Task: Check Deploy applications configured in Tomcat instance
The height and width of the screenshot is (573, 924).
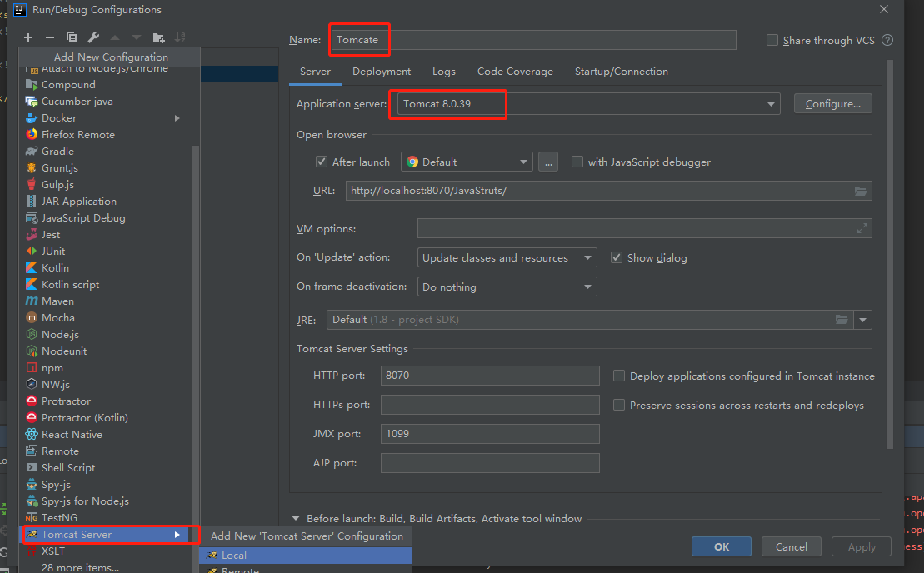Action: click(x=619, y=376)
